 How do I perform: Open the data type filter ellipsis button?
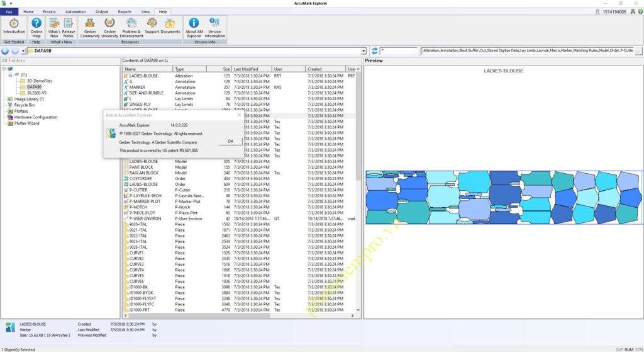pos(640,50)
